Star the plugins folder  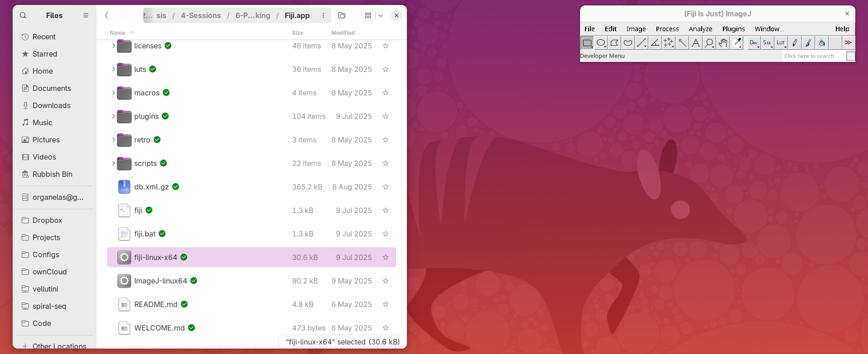[x=386, y=116]
